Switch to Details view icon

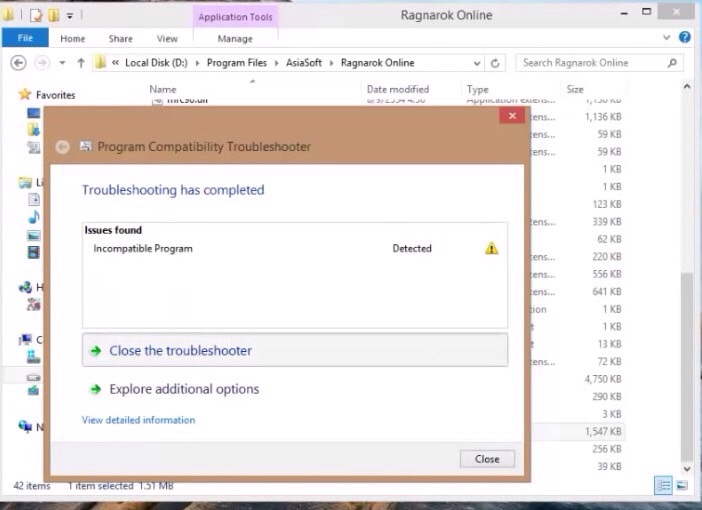click(663, 485)
